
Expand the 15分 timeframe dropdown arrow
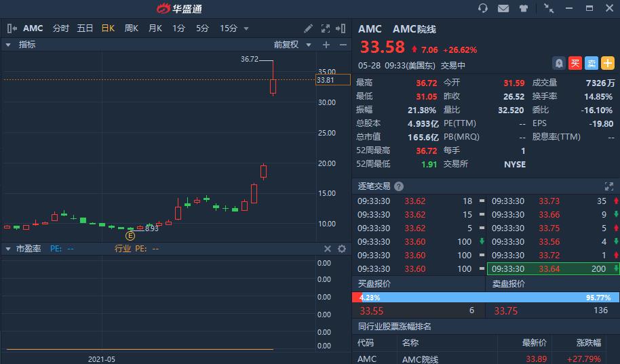tap(246, 29)
